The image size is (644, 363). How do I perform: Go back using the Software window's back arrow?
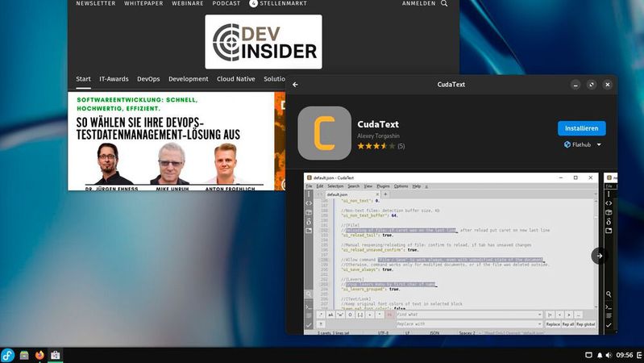(x=295, y=84)
